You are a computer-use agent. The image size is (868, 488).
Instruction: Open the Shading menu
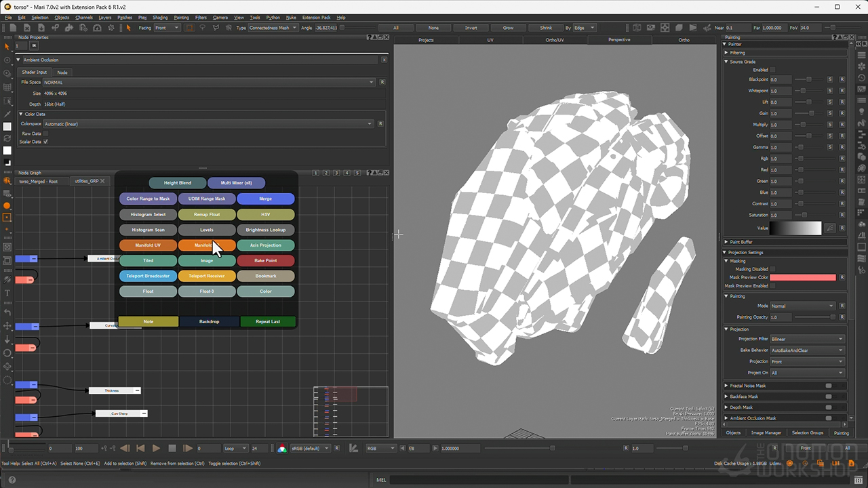160,18
